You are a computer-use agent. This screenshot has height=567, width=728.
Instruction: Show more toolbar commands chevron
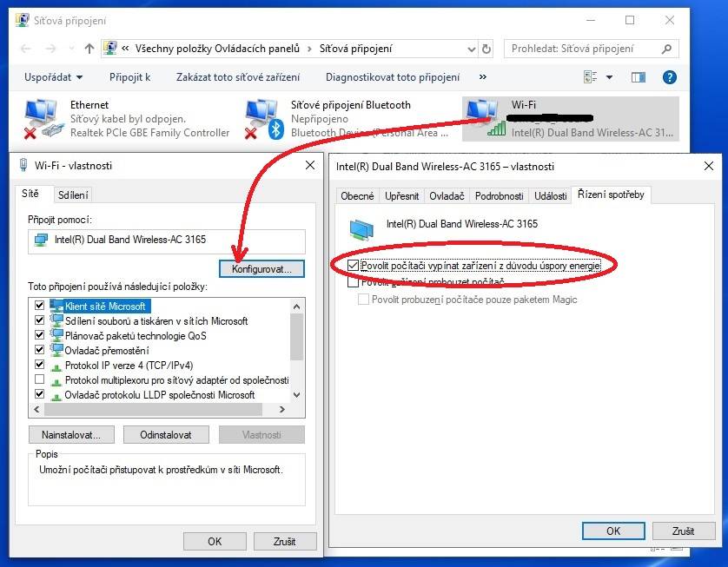tap(483, 77)
